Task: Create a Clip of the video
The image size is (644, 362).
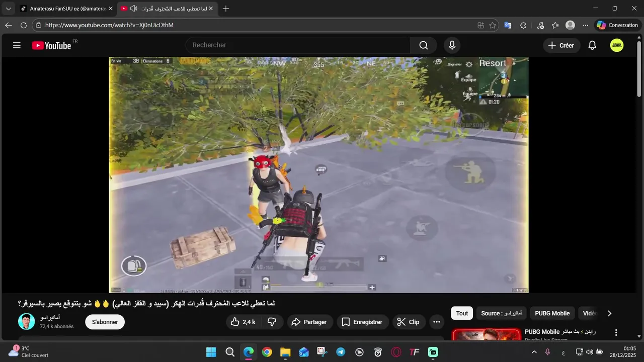Action: 409,322
